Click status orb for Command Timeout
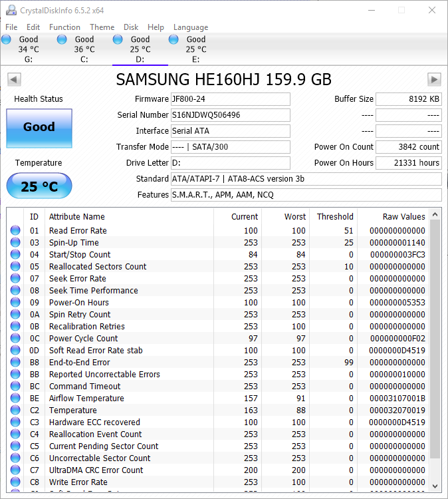The image size is (448, 499). [15, 386]
